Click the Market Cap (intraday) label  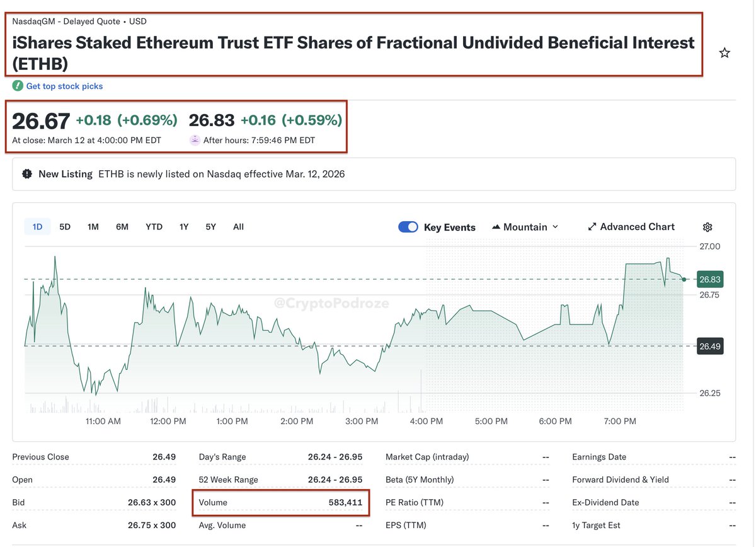coord(427,457)
